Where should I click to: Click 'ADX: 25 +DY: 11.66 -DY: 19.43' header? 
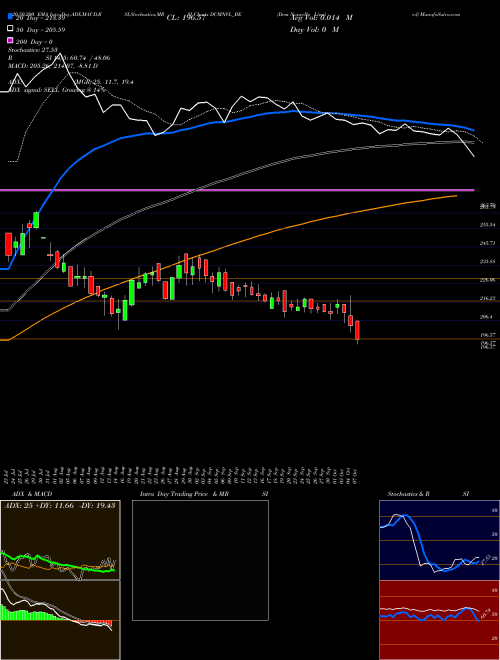click(60, 506)
